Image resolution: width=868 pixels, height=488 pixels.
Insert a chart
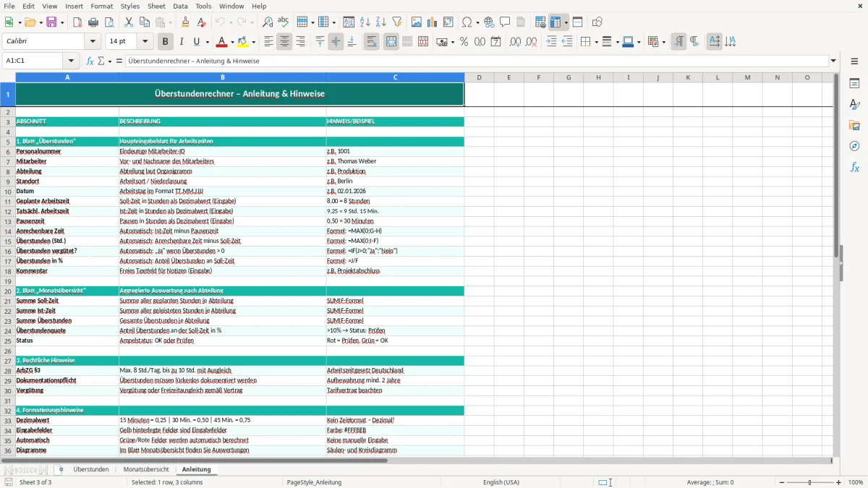click(x=433, y=22)
